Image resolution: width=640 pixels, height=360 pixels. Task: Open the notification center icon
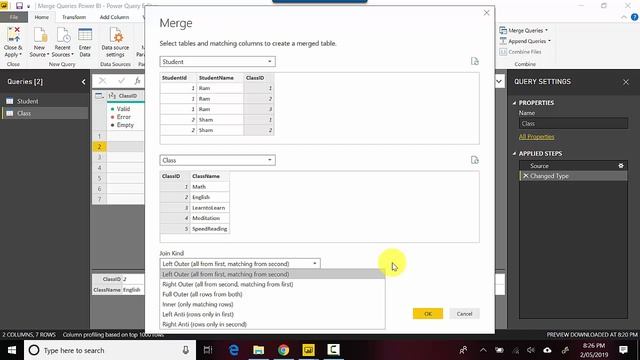pyautogui.click(x=623, y=350)
